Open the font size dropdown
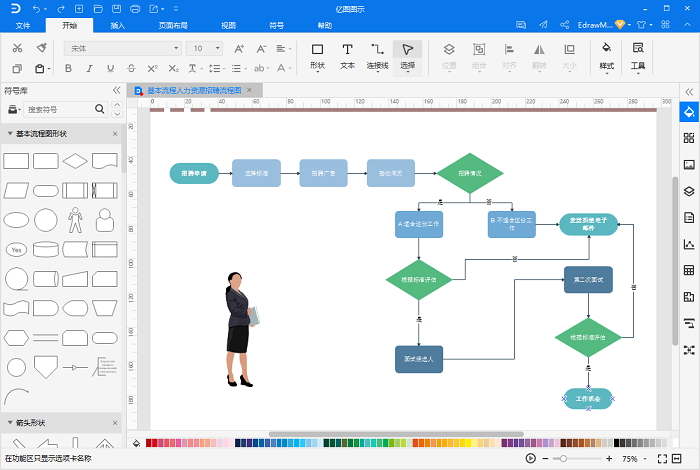Viewport: 700px width, 470px height. (x=207, y=48)
